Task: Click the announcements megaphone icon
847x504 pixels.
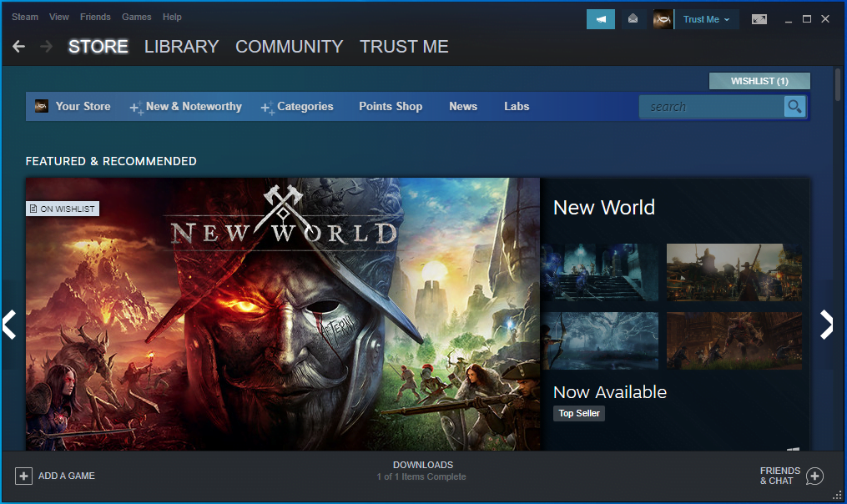Action: point(600,19)
